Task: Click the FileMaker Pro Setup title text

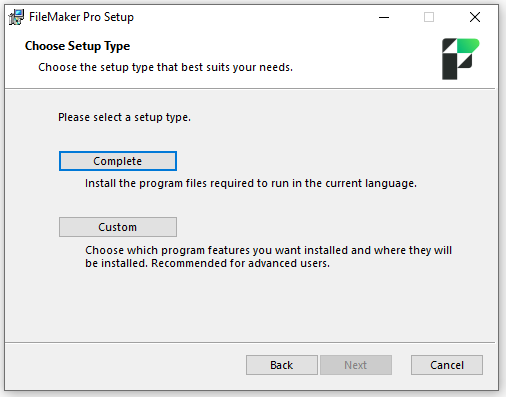Action: pos(81,17)
